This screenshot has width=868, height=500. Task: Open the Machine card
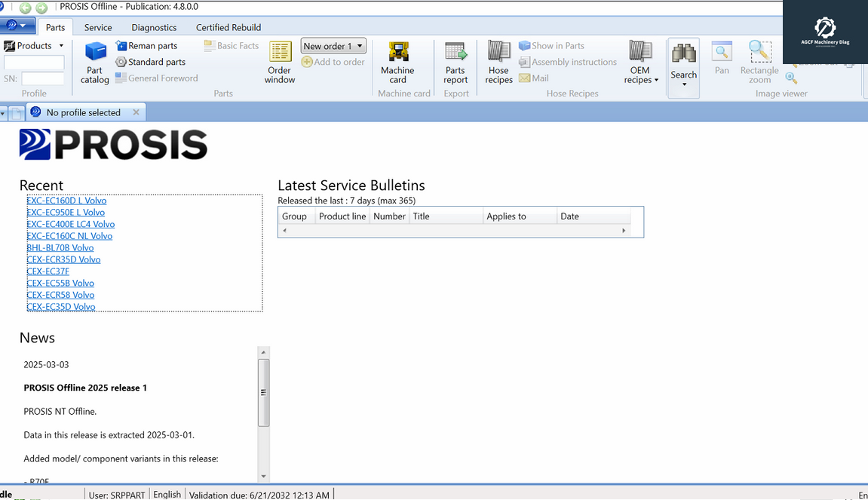point(397,62)
